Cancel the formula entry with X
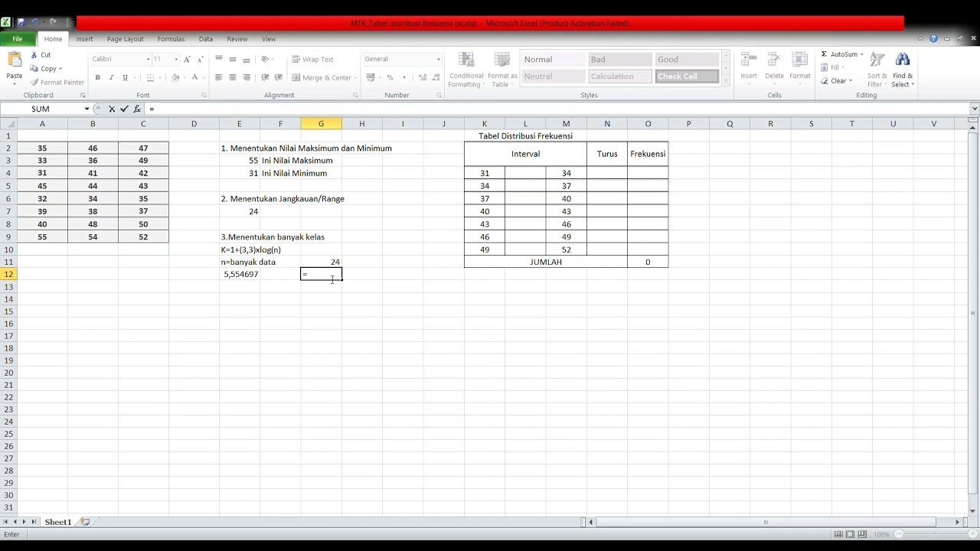The height and width of the screenshot is (551, 980). (112, 109)
